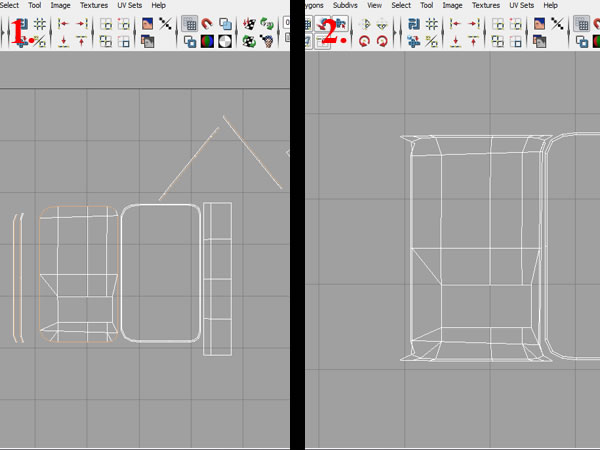Display RGB channels in left editor
The height and width of the screenshot is (450, 600).
point(207,41)
